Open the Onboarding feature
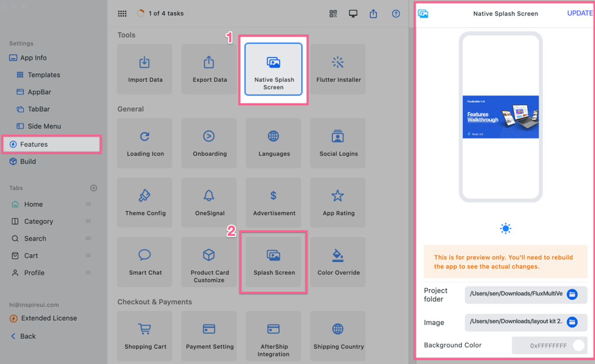This screenshot has height=364, width=595. coord(209,143)
